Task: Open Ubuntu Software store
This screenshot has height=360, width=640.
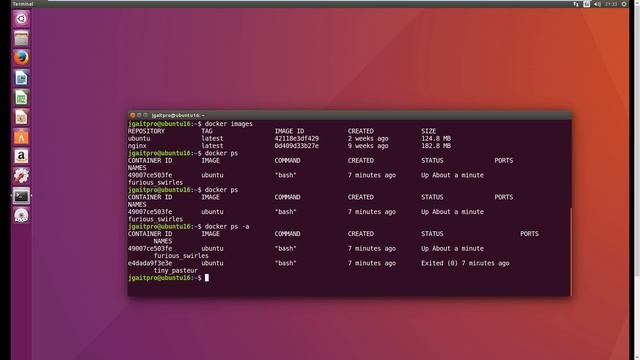Action: [x=21, y=137]
